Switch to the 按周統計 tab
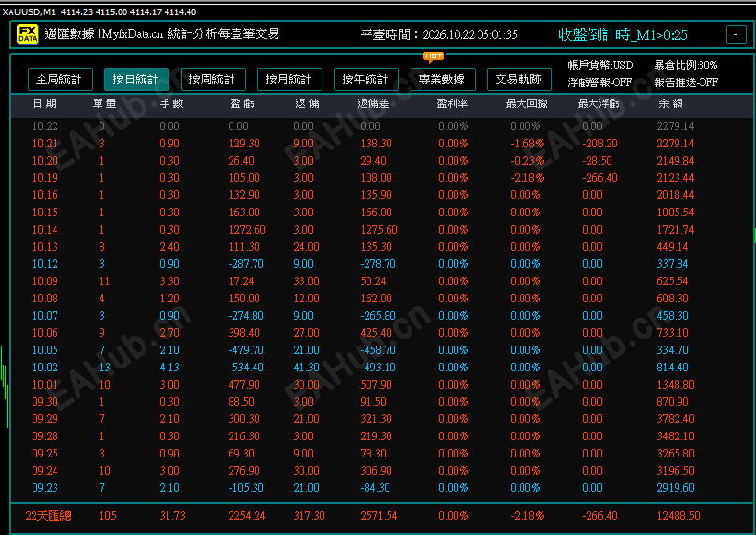This screenshot has height=535, width=756. 213,79
